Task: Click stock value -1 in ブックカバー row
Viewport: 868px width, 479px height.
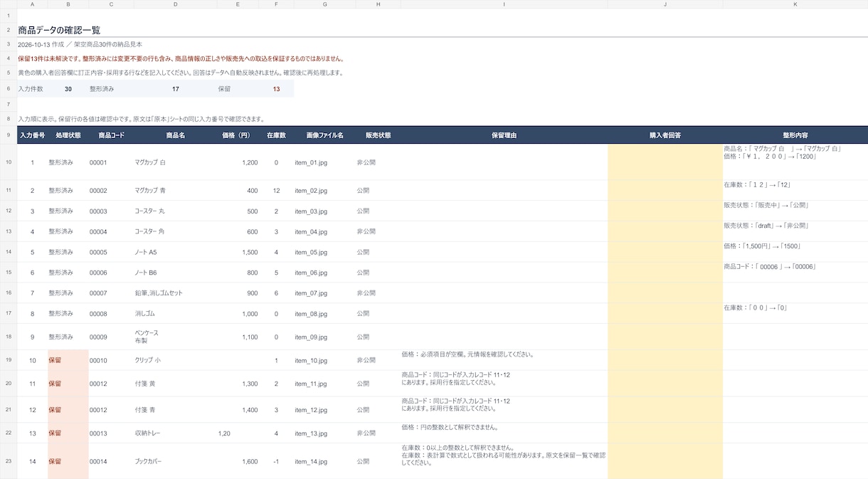Action: coord(276,461)
